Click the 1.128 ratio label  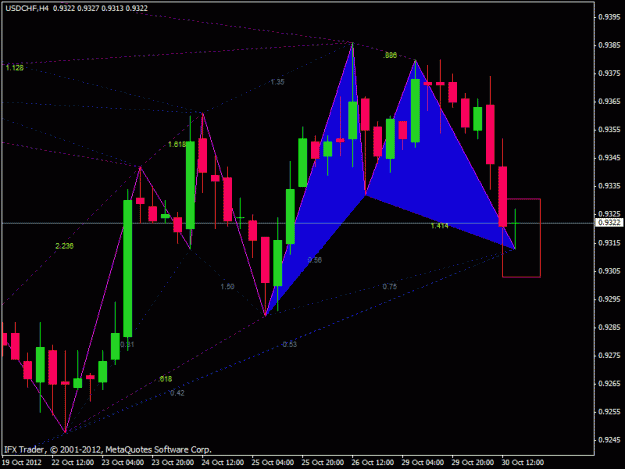pos(15,68)
